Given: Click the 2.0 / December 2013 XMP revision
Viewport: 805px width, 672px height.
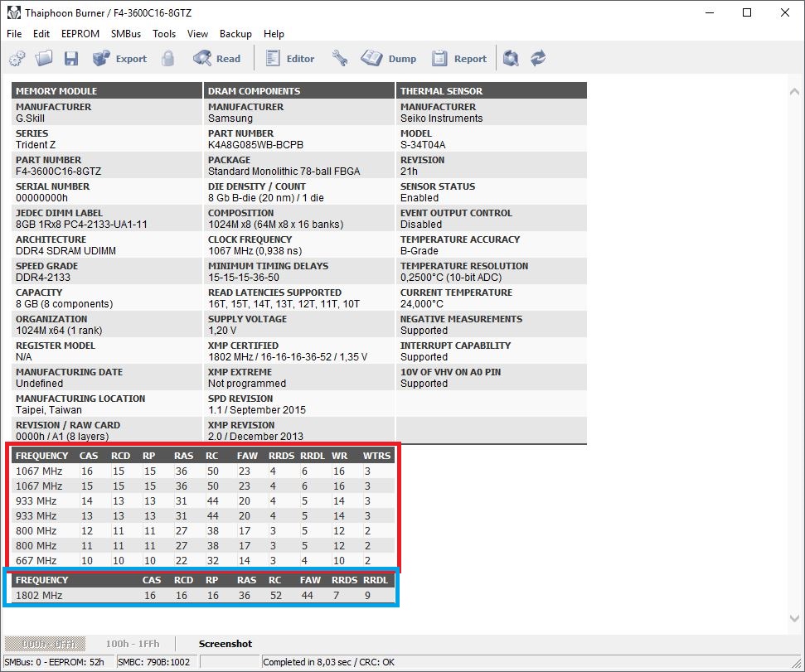Looking at the screenshot, I should coord(255,437).
